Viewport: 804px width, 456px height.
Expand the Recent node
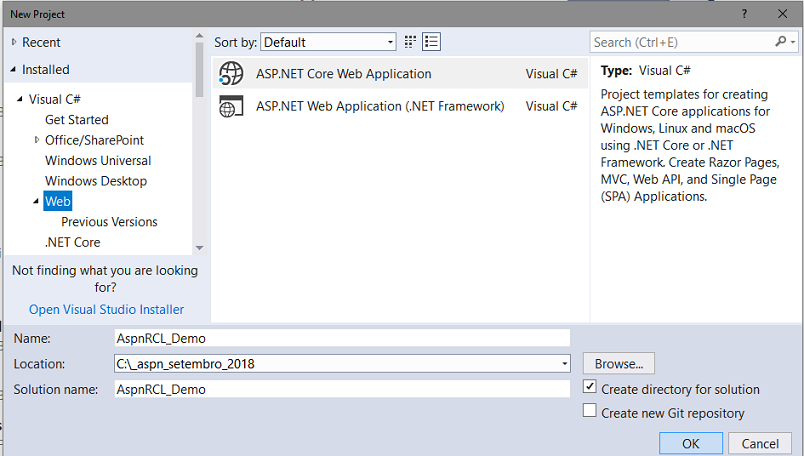[14, 42]
